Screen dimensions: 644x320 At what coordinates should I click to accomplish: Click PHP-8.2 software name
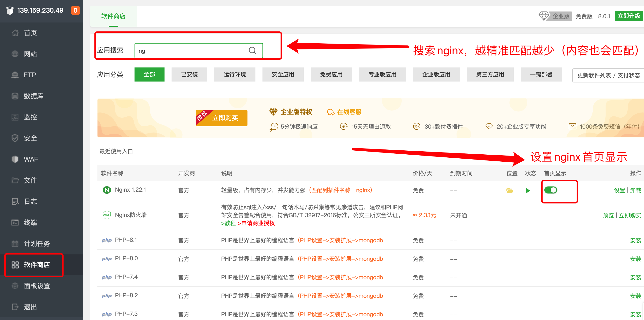point(126,295)
